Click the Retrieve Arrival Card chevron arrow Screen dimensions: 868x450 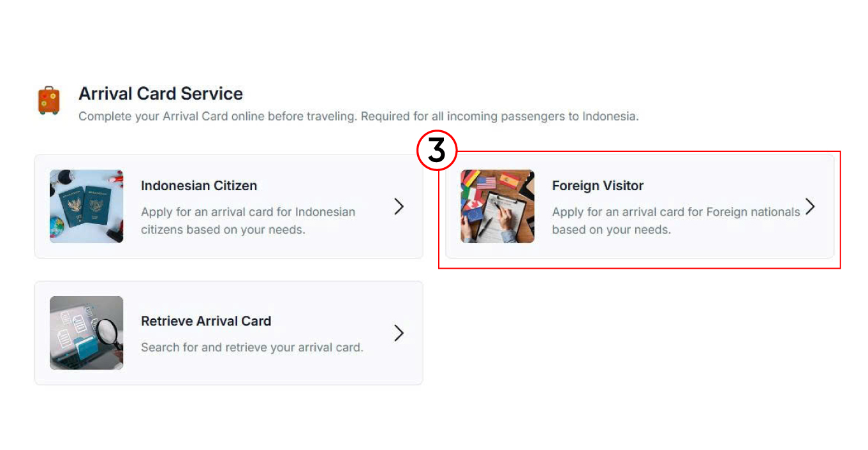[x=399, y=333]
